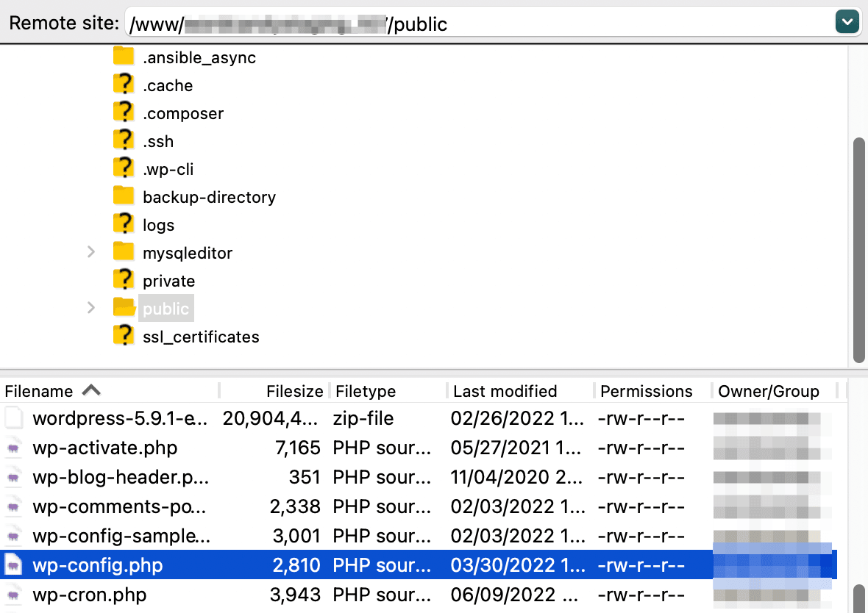Screen dimensions: 868x613
Task: Expand the mysqleditor folder in the tree
Action: click(x=90, y=252)
